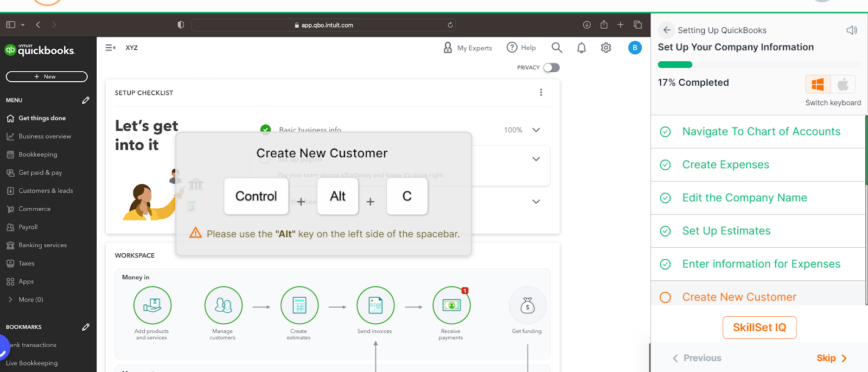
Task: Click Manage customers workflow icon
Action: pyautogui.click(x=224, y=305)
